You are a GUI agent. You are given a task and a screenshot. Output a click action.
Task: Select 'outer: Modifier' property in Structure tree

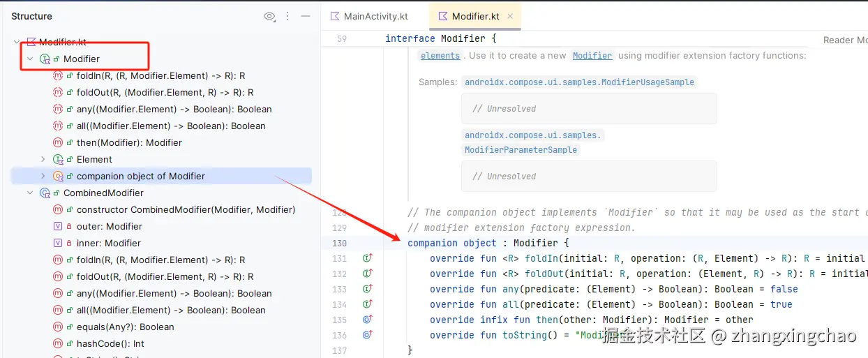(x=109, y=226)
